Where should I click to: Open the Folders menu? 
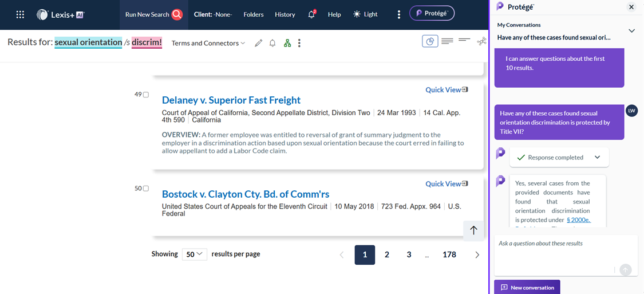[x=254, y=14]
